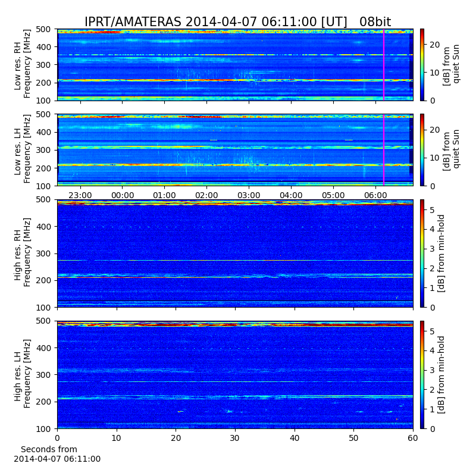The image size is (476, 476).
Task: Click '[dB] from min-hold' label beside High res RH
Action: pyautogui.click(x=441, y=253)
